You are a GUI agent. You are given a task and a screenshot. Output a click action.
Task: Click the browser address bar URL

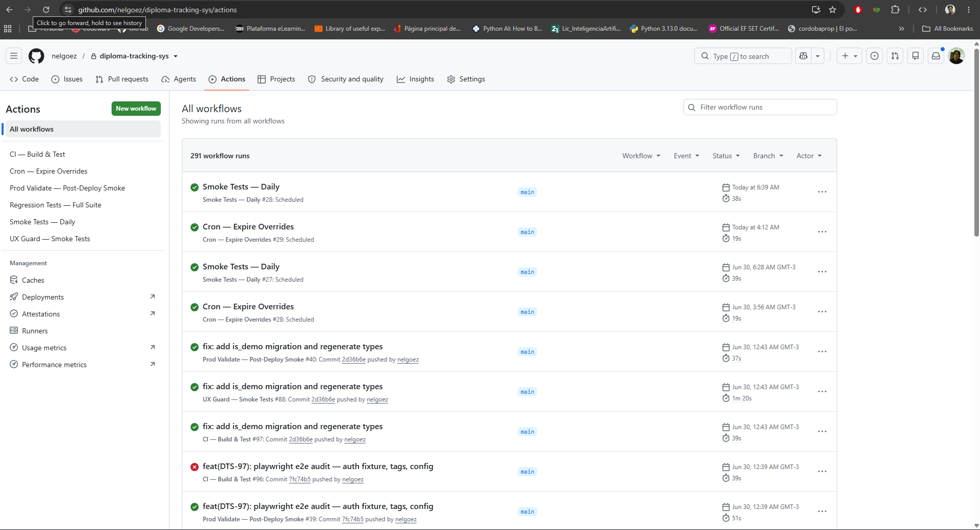pos(158,10)
